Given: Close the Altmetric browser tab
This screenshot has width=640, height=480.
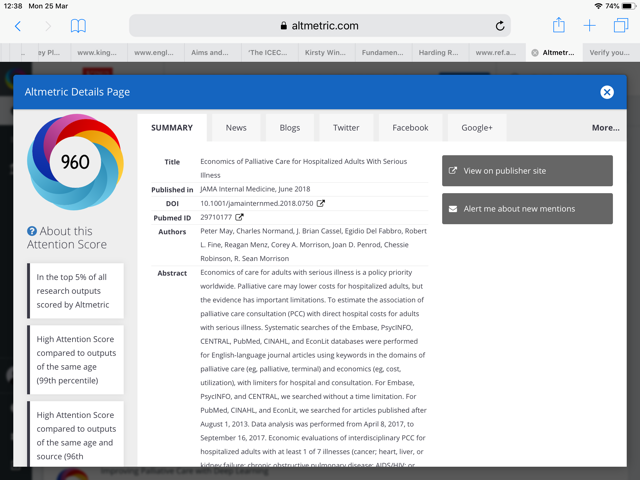Looking at the screenshot, I should [535, 53].
